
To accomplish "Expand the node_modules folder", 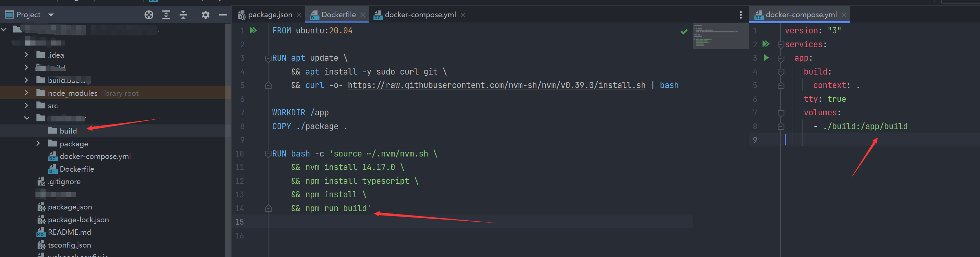I will click(x=26, y=93).
